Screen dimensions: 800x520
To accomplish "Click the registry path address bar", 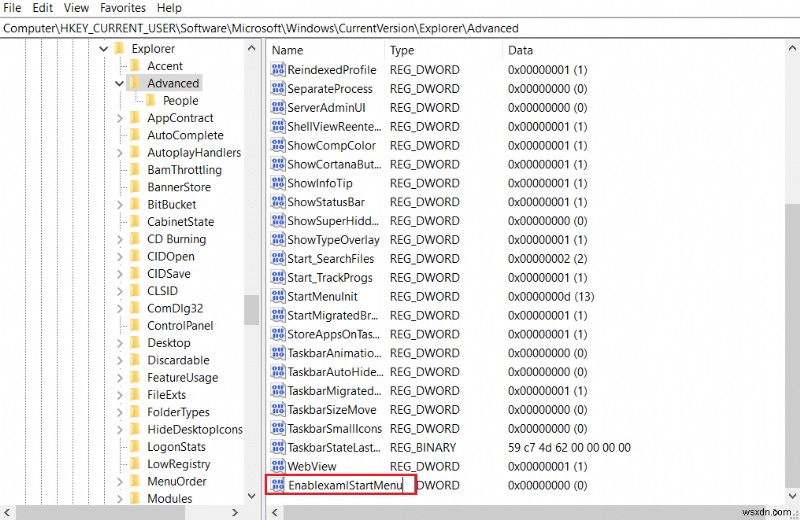I will coord(400,28).
